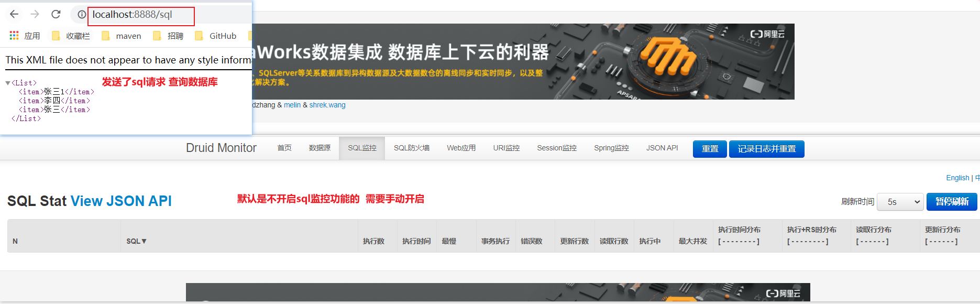Open the GitHub bookmark folder
Screen dimensions: 980x304
click(x=215, y=36)
